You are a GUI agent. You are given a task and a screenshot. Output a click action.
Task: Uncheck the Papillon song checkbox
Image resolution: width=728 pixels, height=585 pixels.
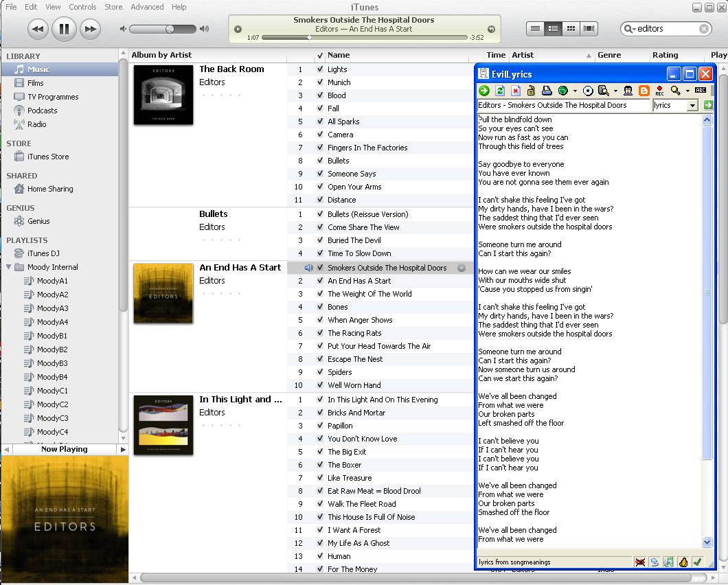coord(320,426)
